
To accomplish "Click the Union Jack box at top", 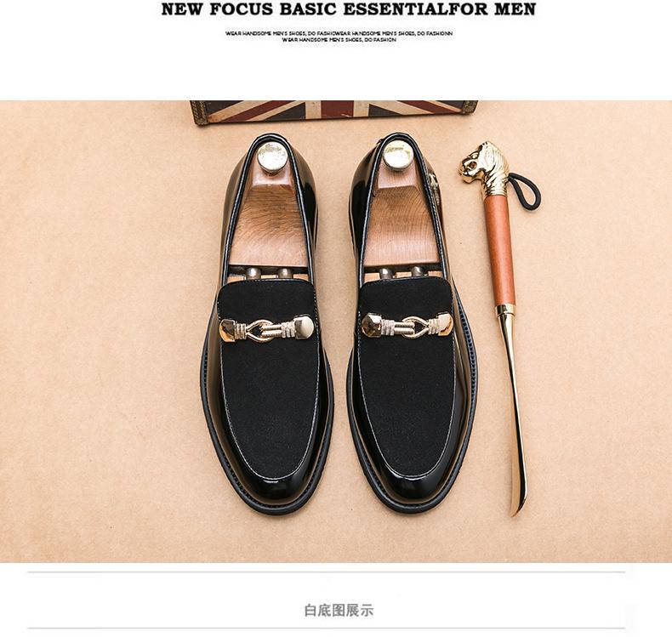I will point(333,112).
